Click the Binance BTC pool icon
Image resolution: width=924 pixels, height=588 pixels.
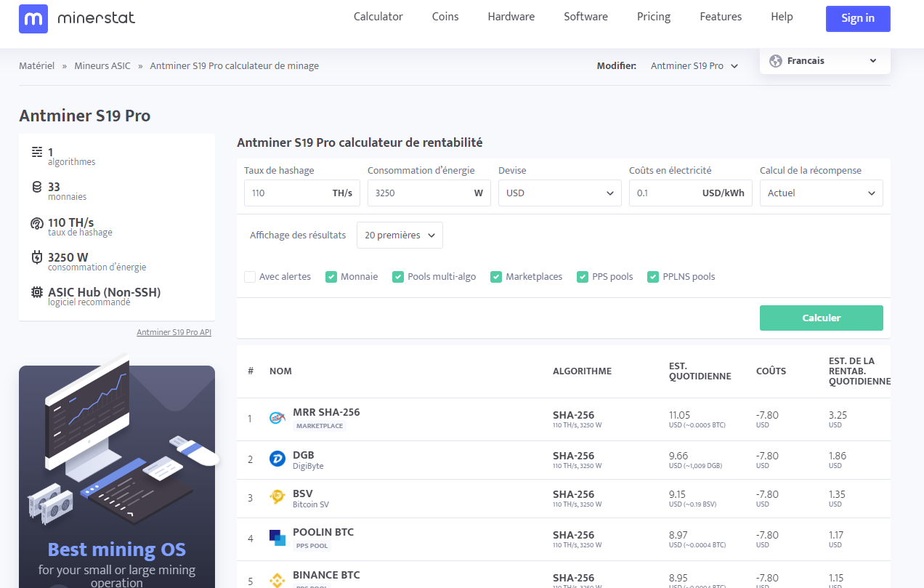[277, 580]
